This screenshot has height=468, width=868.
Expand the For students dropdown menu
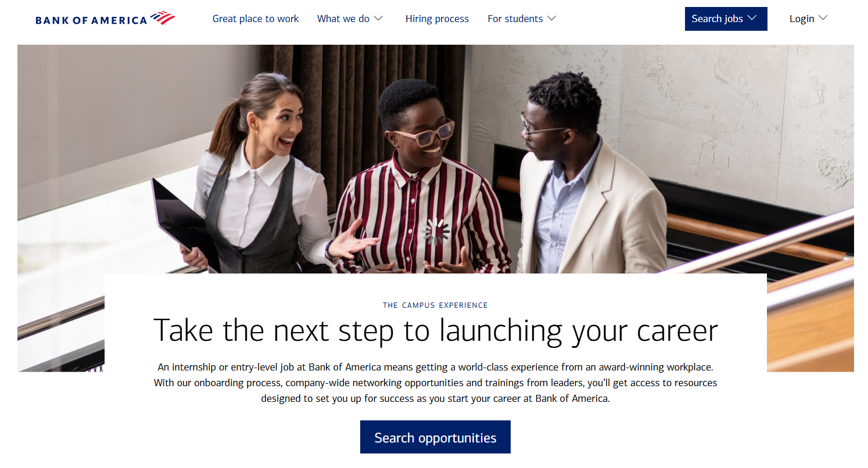point(522,19)
